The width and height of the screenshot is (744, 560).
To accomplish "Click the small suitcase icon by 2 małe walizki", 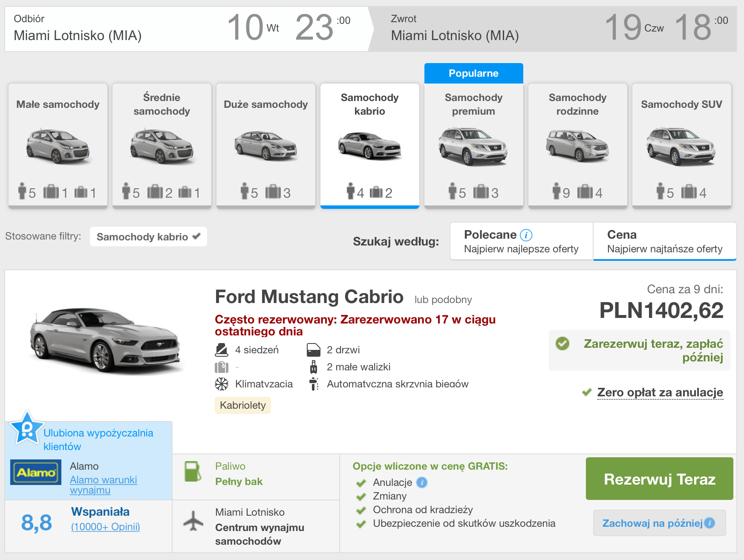I will [314, 367].
